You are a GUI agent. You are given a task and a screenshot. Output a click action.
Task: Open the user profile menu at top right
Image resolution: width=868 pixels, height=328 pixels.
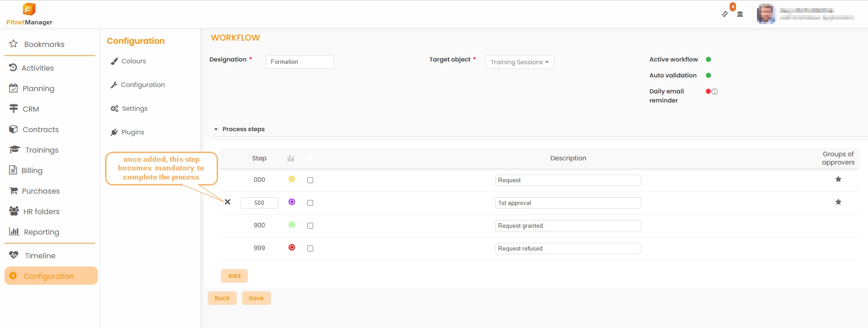[806, 14]
